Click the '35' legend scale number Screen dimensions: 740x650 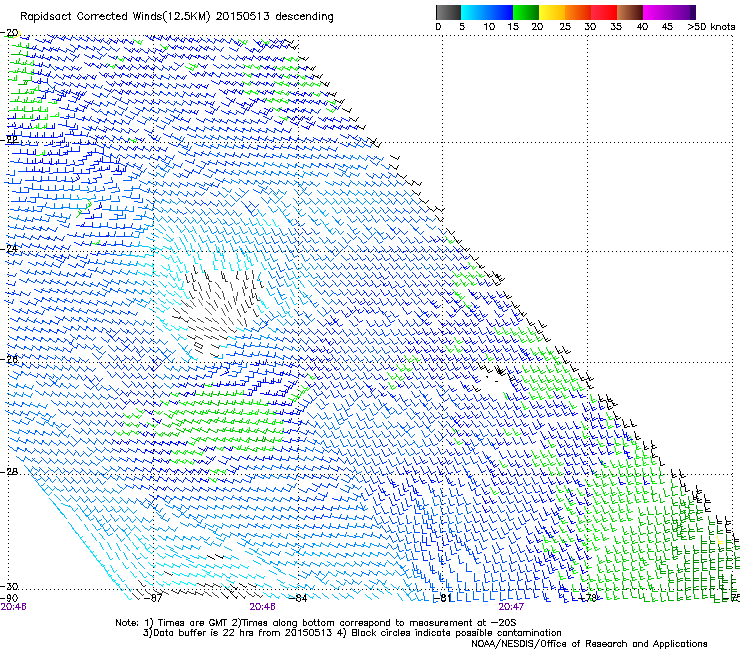pos(616,27)
